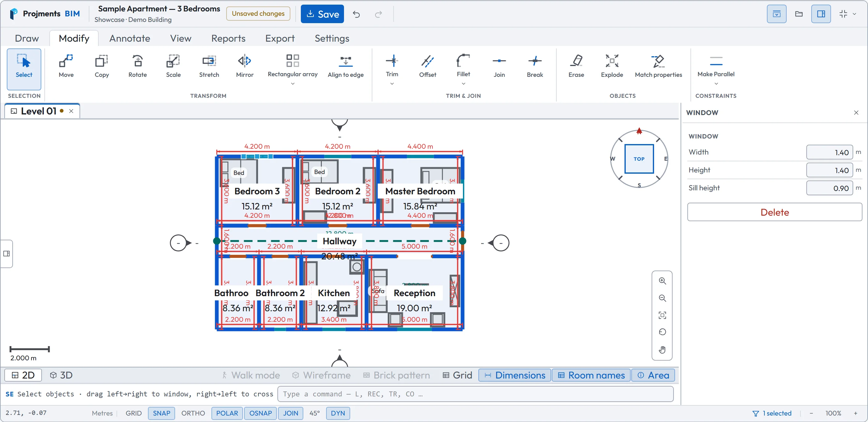
Task: Open the Reports tab
Action: point(228,39)
